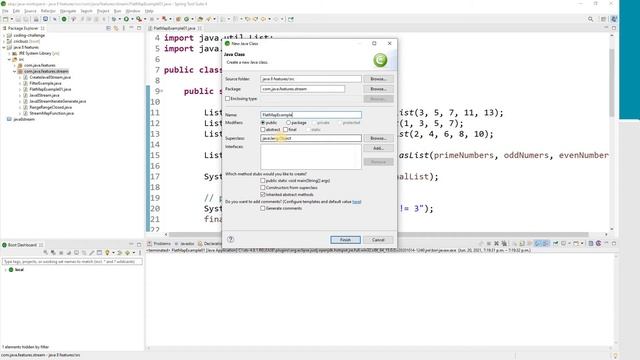Click the Search magnifier icon at top right

tap(590, 19)
